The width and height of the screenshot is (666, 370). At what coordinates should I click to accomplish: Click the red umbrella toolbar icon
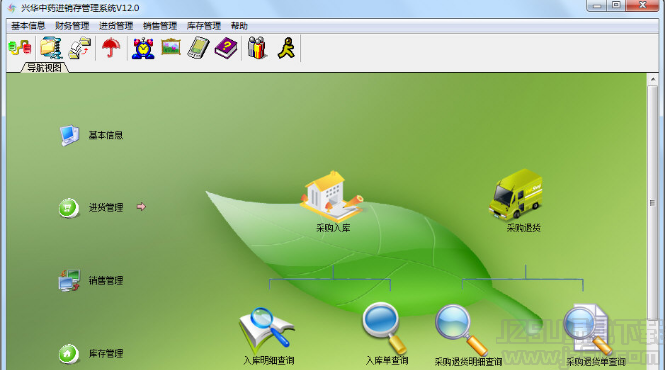(x=111, y=48)
